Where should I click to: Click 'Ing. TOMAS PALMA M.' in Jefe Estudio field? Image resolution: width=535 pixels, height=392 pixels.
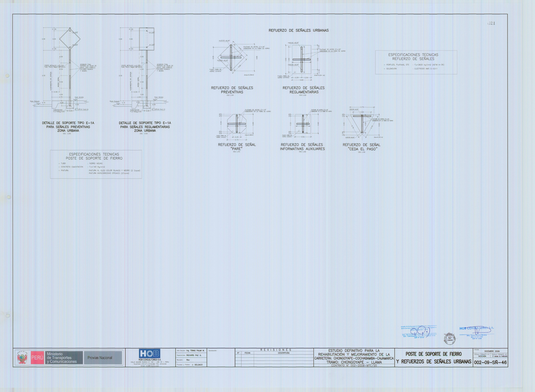(195, 350)
